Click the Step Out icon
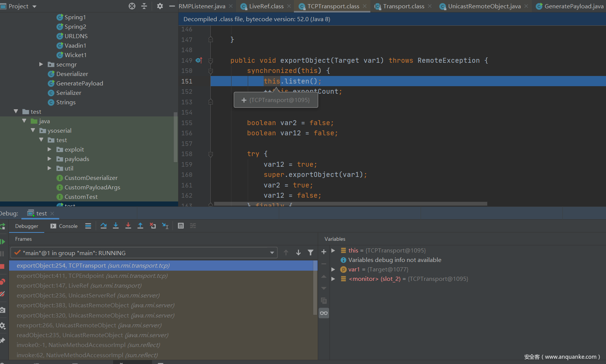The image size is (606, 364). point(140,226)
